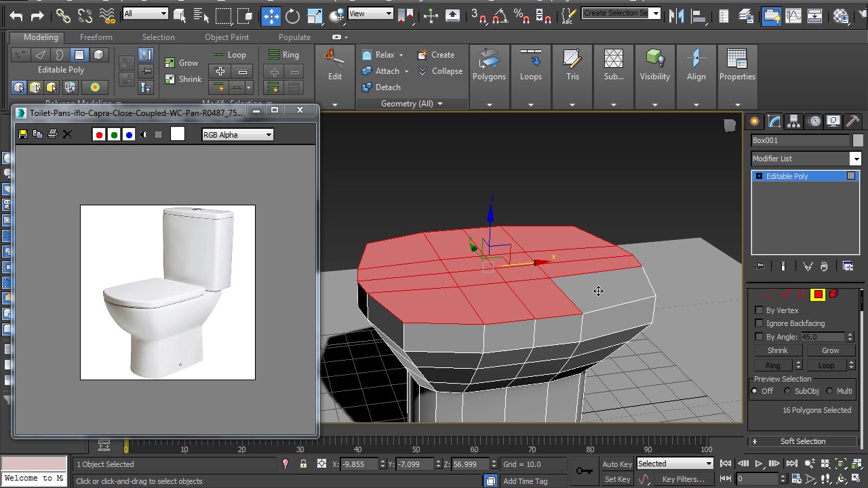Image resolution: width=868 pixels, height=488 pixels.
Task: Toggle the By Vertex checkbox
Action: (759, 310)
